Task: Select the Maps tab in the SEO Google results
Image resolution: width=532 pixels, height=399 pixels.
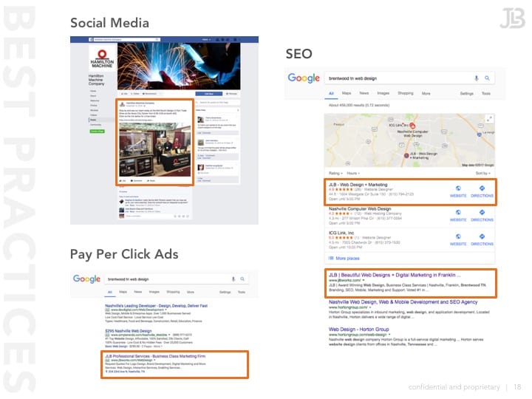Action: 347,93
